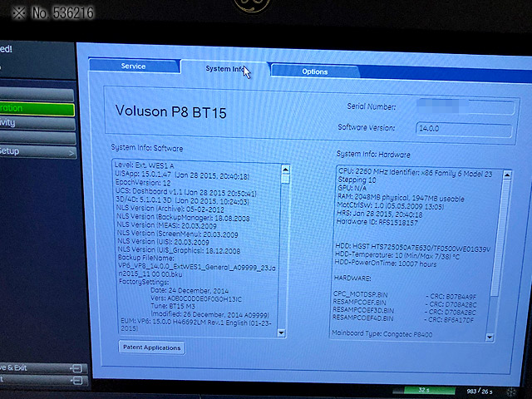The width and height of the screenshot is (532, 399).
Task: Click the 'CPC_MOTDSP.BIN' hardware entry
Action: coord(360,294)
